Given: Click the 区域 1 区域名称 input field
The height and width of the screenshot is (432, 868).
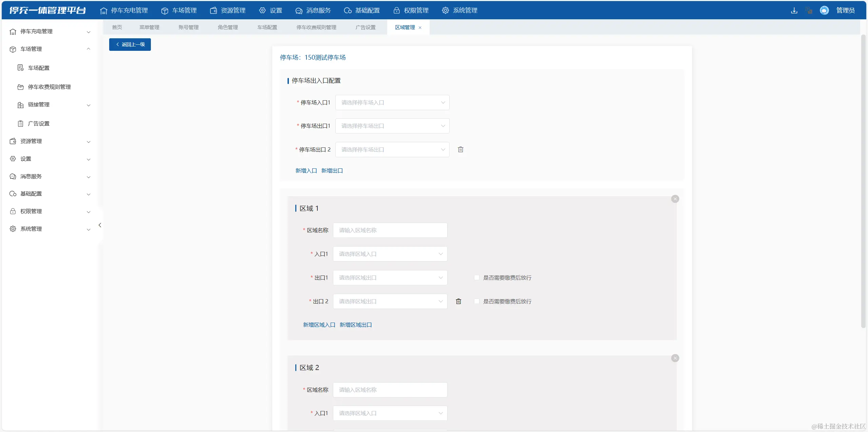Looking at the screenshot, I should tap(390, 230).
